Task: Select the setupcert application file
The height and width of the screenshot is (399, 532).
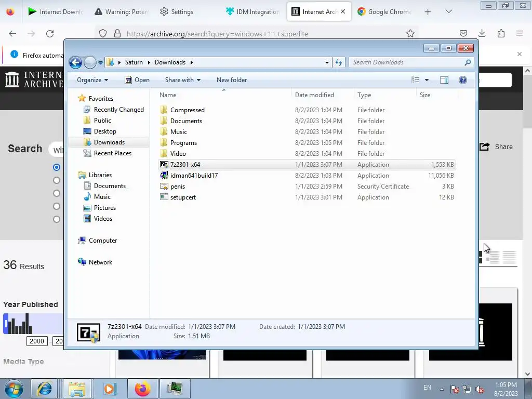Action: point(307,197)
